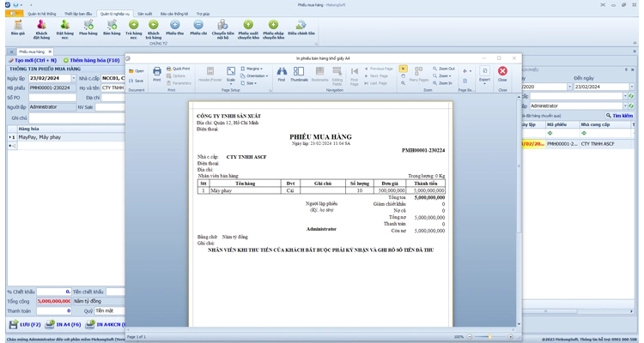Show page Thumbnails panel

299,73
